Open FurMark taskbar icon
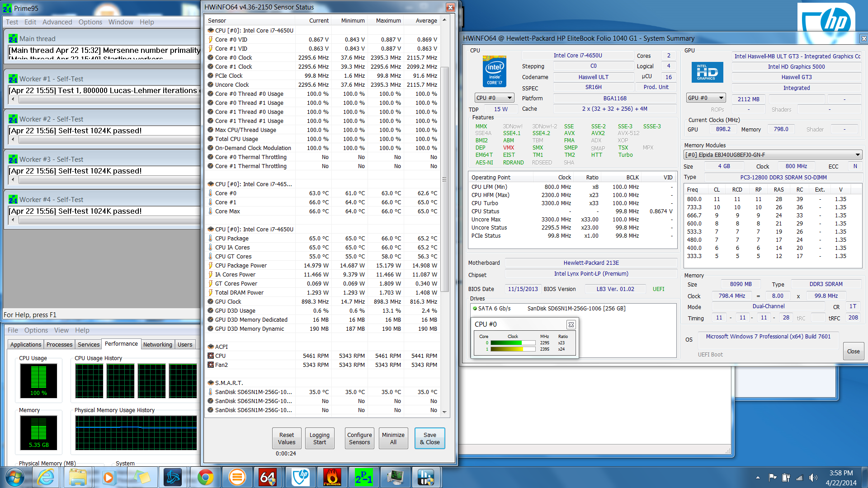Screen dimensions: 868x488 click(x=332, y=477)
